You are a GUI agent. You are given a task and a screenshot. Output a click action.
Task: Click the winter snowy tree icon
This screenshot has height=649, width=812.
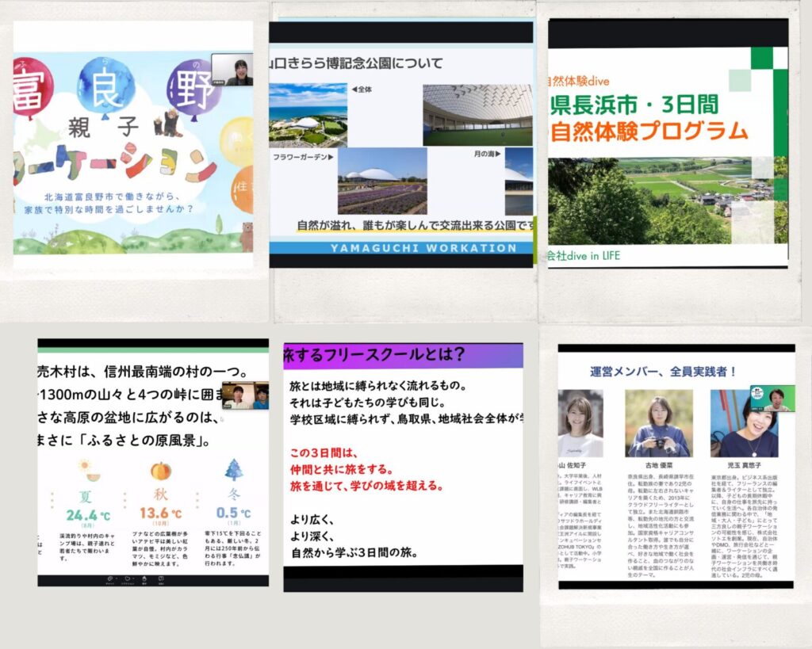point(234,471)
